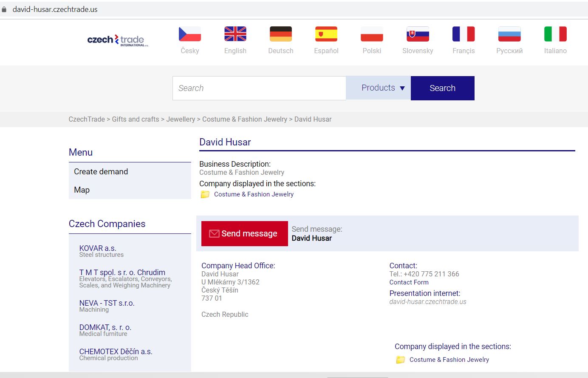Select the German flag icon
588x378 pixels.
281,34
